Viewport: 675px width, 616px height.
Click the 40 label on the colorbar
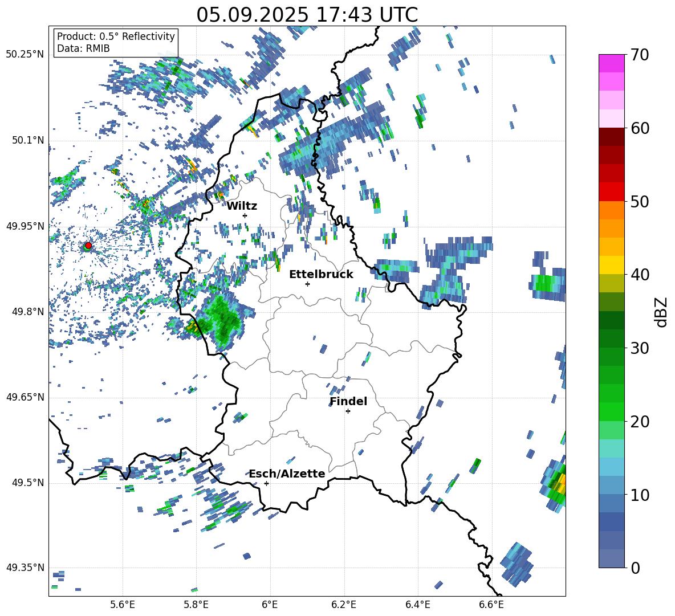tap(640, 275)
